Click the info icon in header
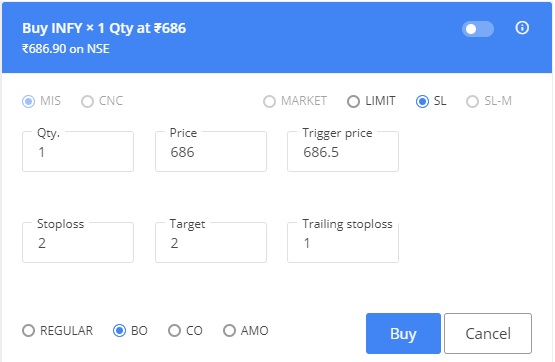The height and width of the screenshot is (362, 555). point(522,28)
